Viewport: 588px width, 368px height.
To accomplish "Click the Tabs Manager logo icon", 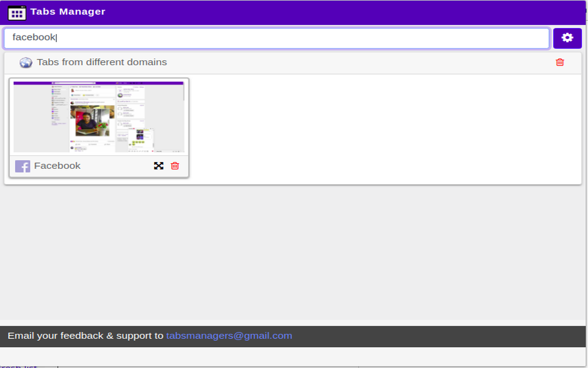I will pos(17,13).
